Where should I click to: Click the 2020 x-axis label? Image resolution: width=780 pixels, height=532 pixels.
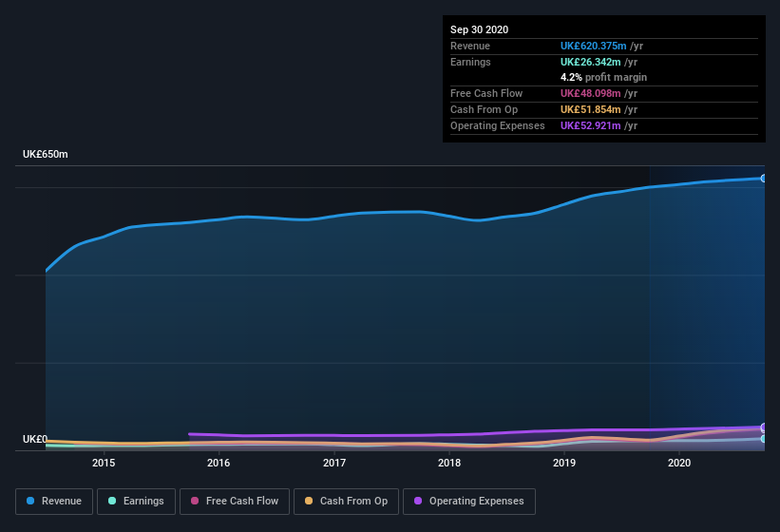tap(679, 463)
